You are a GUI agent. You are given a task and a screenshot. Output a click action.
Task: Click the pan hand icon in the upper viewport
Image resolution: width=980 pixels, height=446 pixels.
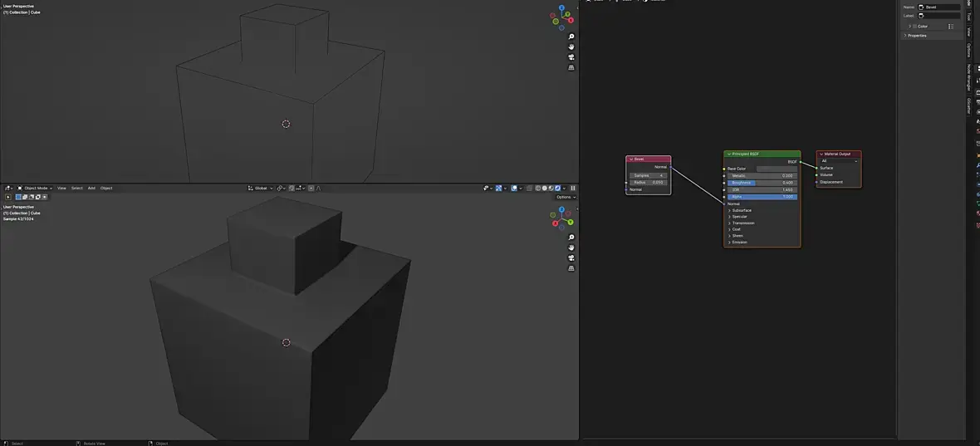click(x=571, y=47)
